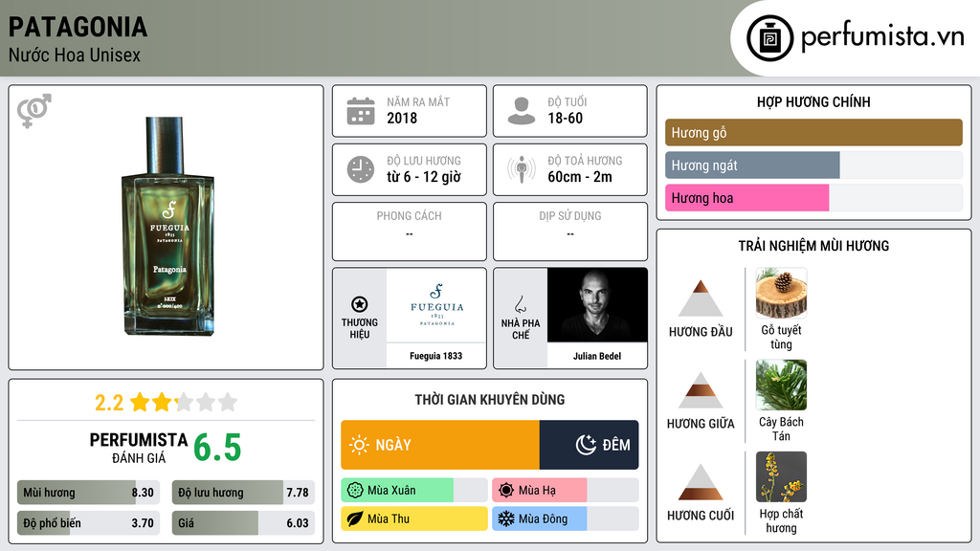Click the first gold rating star
This screenshot has width=980, height=551.
140,402
